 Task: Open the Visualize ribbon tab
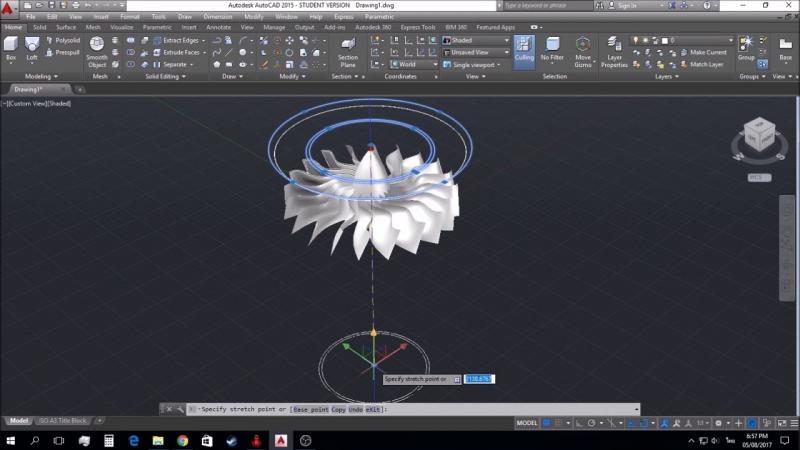(122, 27)
